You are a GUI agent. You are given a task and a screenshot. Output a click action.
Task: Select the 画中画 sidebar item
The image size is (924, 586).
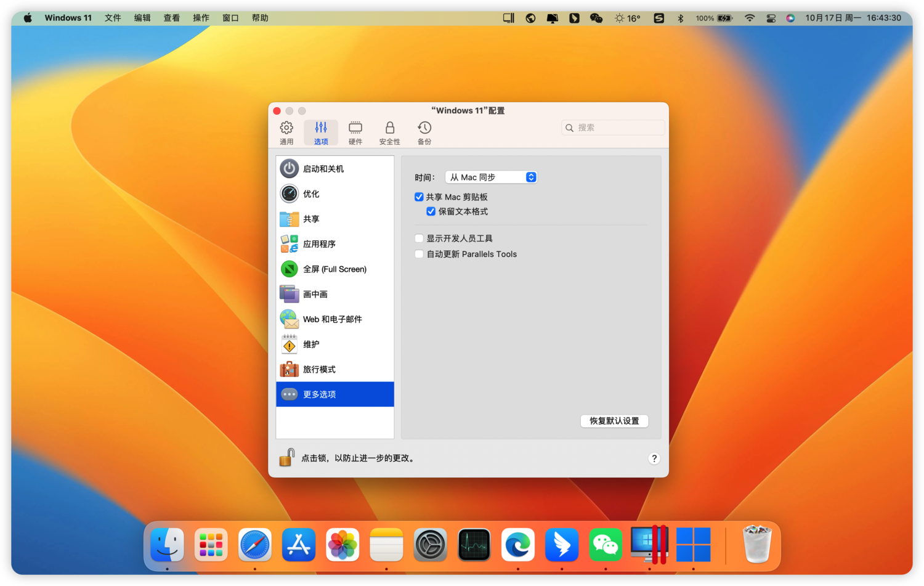click(334, 294)
